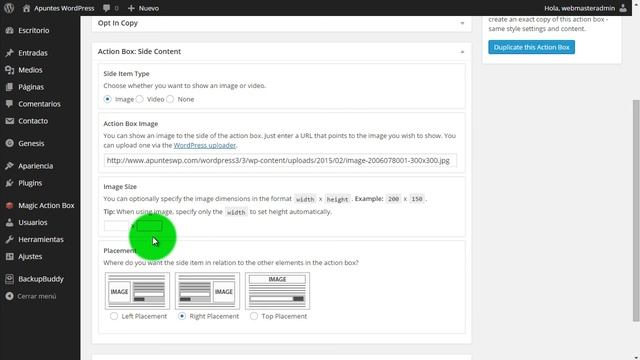Select None as side item type
The image size is (640, 360).
pos(170,99)
